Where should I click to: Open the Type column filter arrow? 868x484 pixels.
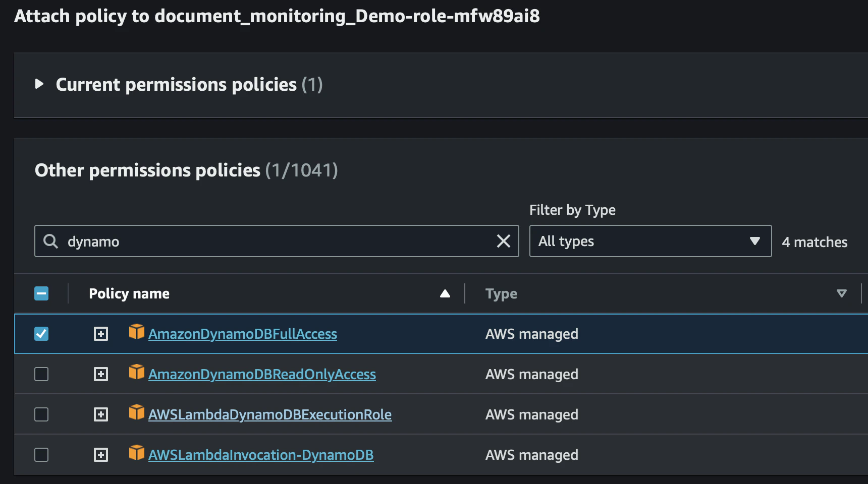tap(841, 293)
